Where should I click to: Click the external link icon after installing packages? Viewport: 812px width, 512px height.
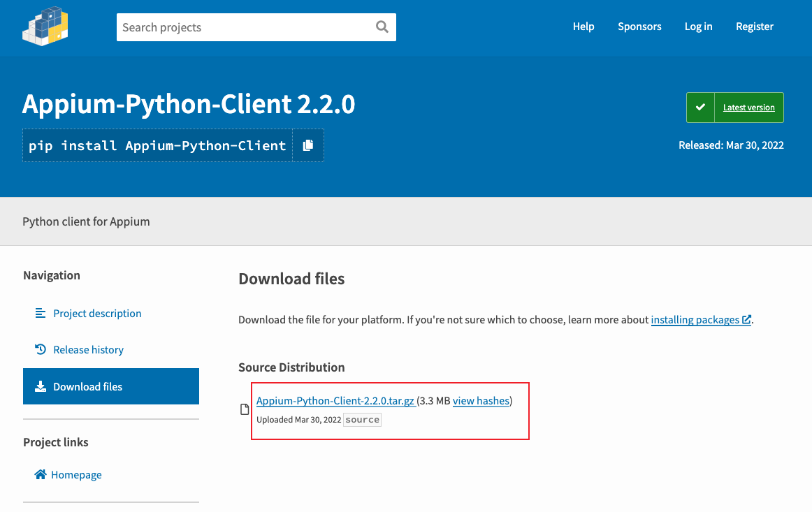(x=746, y=319)
